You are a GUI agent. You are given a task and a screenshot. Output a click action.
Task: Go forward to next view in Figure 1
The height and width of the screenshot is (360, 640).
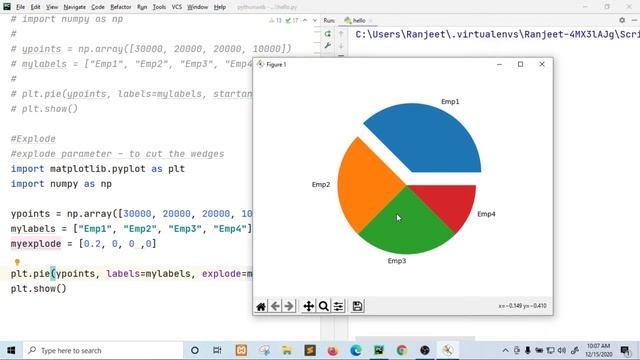(289, 306)
